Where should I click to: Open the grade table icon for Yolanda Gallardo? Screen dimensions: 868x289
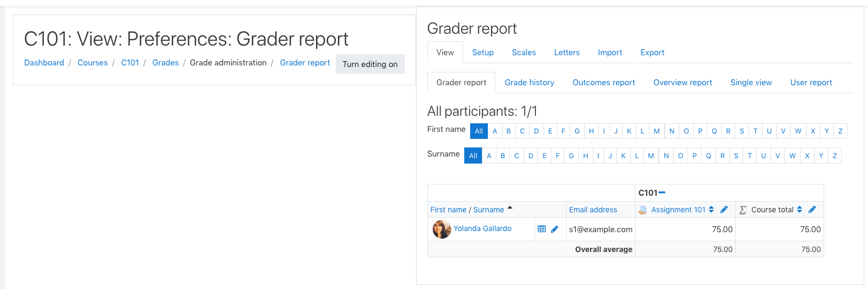(x=541, y=229)
